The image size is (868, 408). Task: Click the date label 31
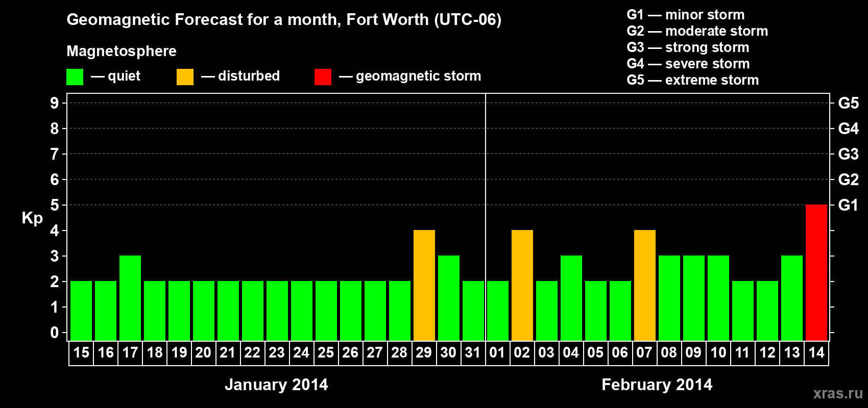coord(473,352)
